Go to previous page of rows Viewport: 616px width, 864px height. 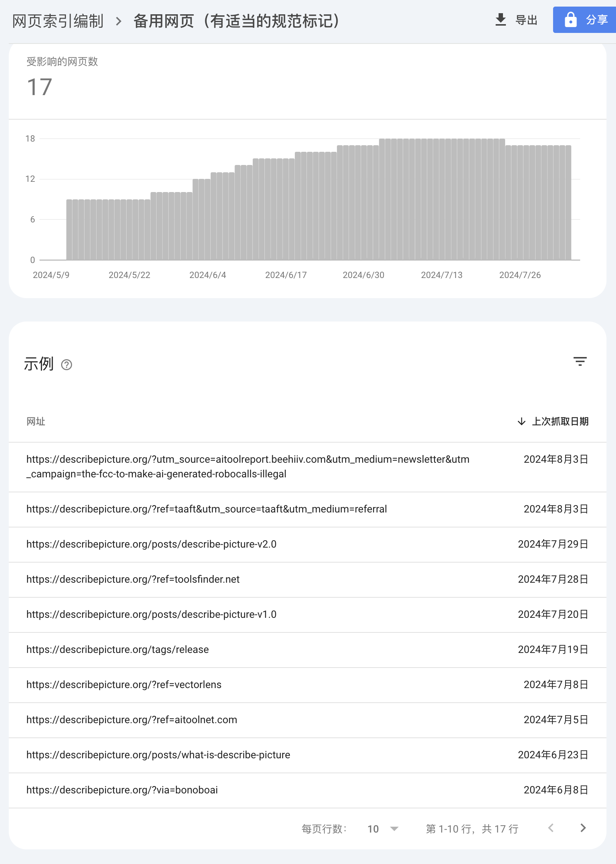click(x=551, y=828)
